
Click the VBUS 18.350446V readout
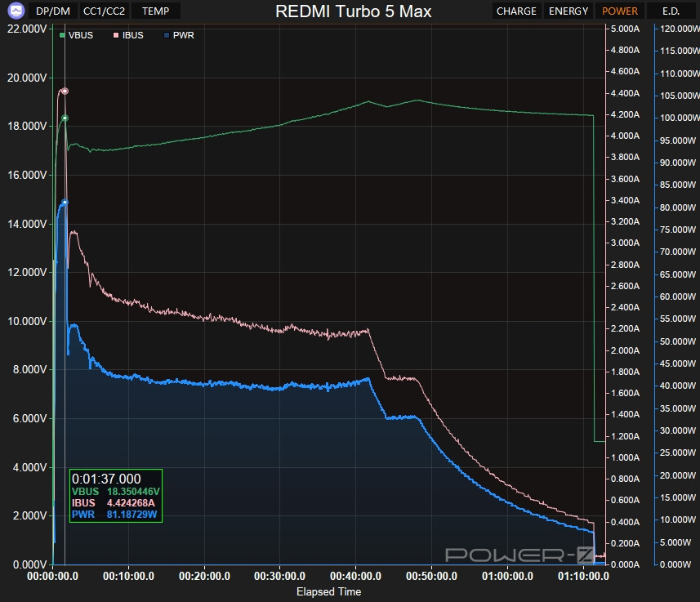pyautogui.click(x=116, y=491)
